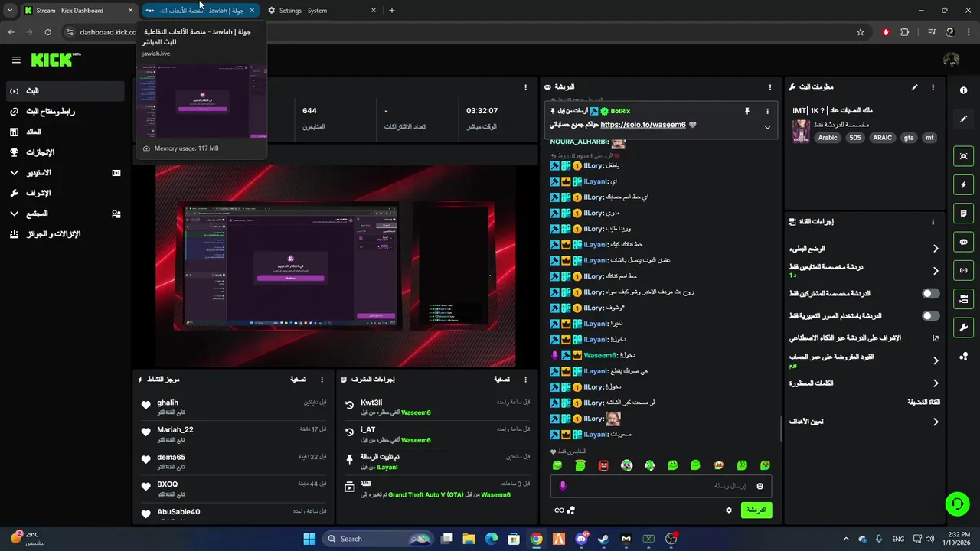Image resolution: width=980 pixels, height=551 pixels.
Task: Open taskbar Search box
Action: 378,539
